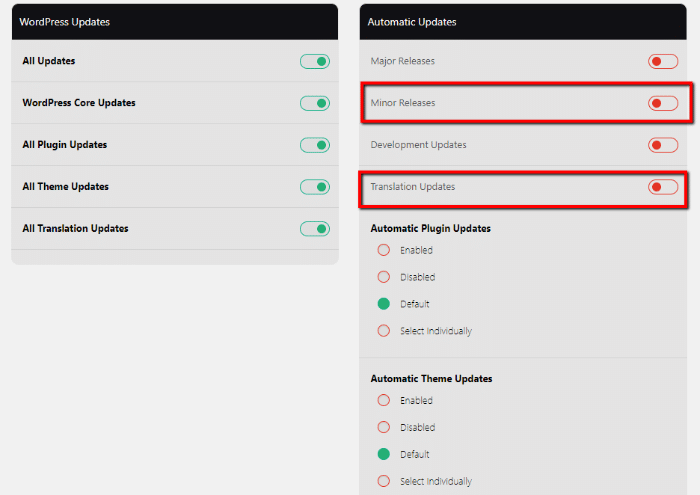Click the WordPress Updates panel header
Viewport: 700px width, 495px height.
pos(175,22)
